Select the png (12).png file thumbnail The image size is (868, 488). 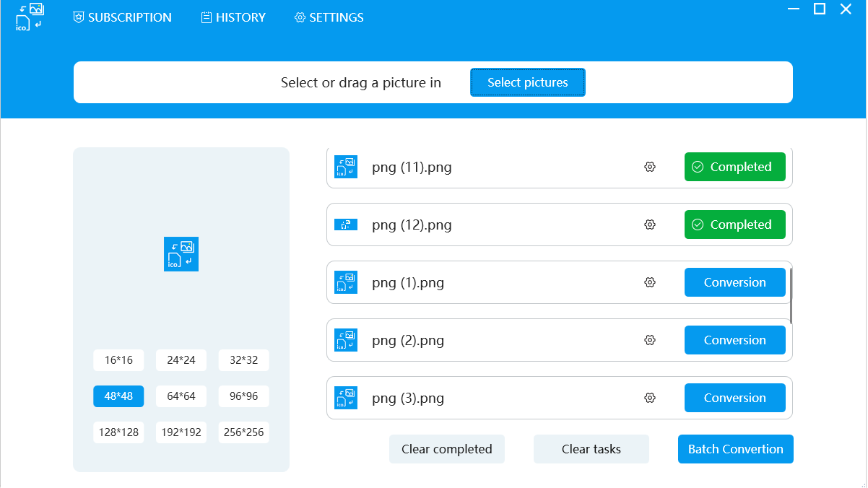(346, 225)
